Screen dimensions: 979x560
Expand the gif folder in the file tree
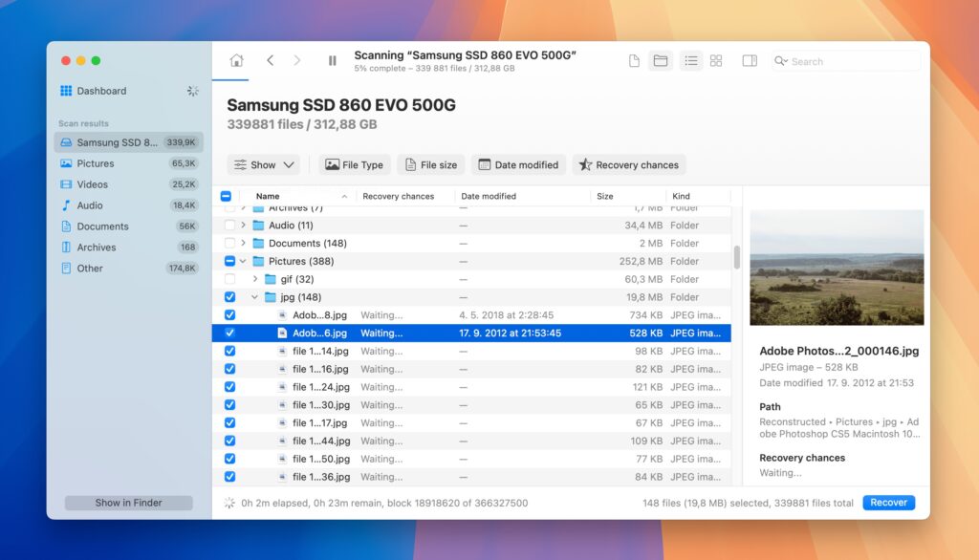point(256,279)
